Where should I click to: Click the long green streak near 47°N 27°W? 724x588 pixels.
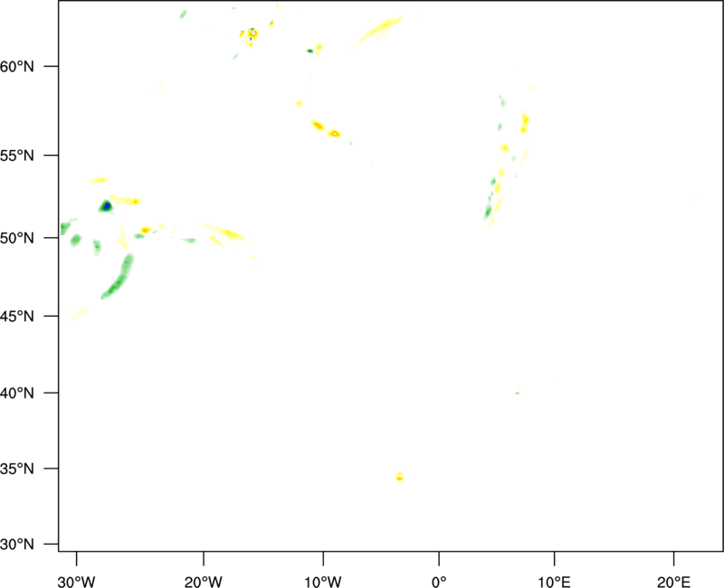119,276
